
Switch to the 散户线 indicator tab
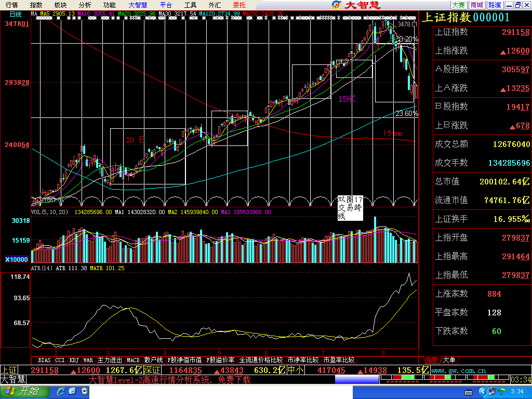153,360
